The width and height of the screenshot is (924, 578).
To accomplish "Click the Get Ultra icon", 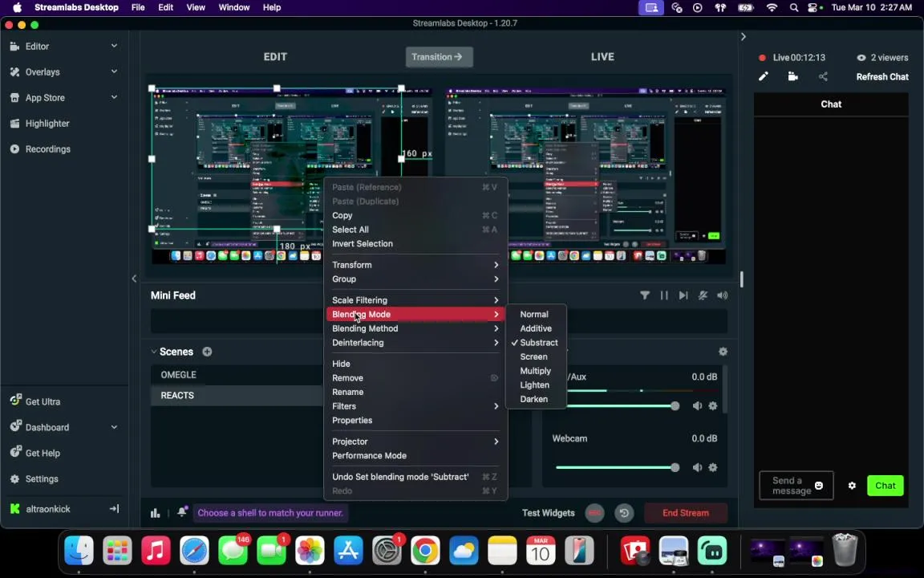I will click(16, 401).
